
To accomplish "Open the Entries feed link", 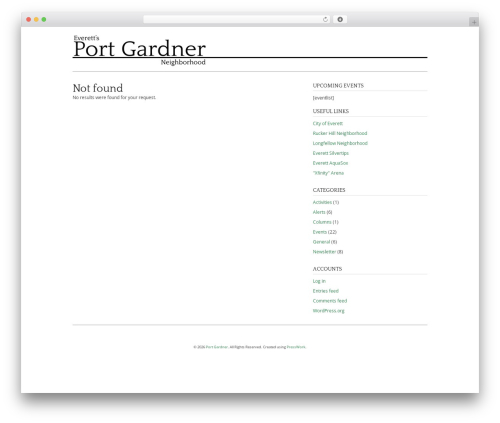I will click(x=326, y=291).
